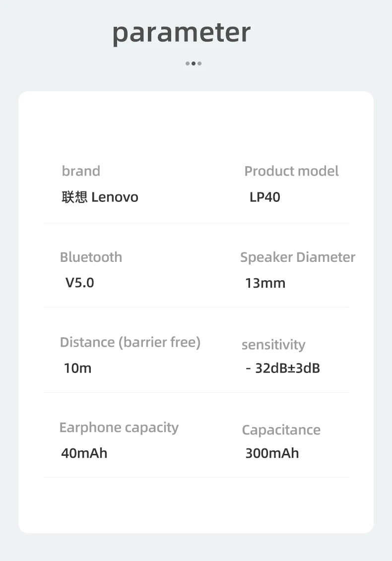The height and width of the screenshot is (561, 392).
Task: Click the "LP40" model value
Action: (x=265, y=197)
